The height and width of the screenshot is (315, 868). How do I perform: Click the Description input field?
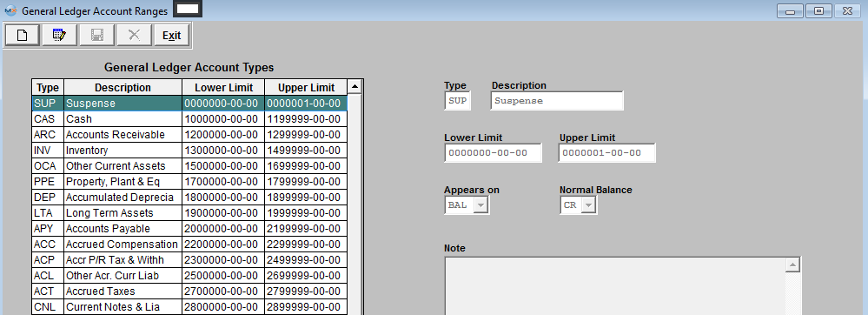pyautogui.click(x=557, y=101)
